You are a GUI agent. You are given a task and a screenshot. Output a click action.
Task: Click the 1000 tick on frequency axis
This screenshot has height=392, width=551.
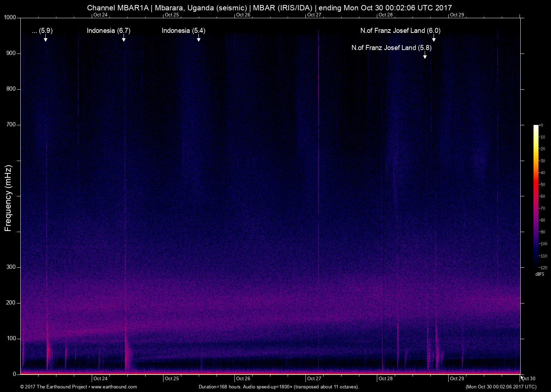[10, 17]
